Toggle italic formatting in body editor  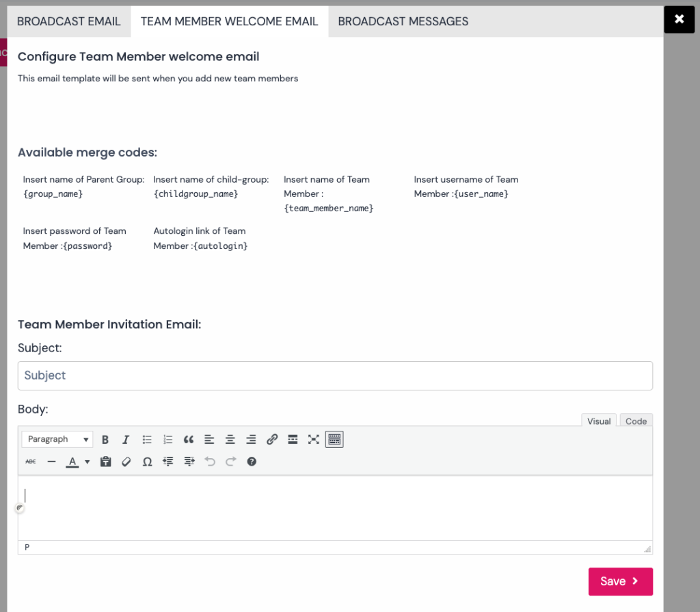126,440
